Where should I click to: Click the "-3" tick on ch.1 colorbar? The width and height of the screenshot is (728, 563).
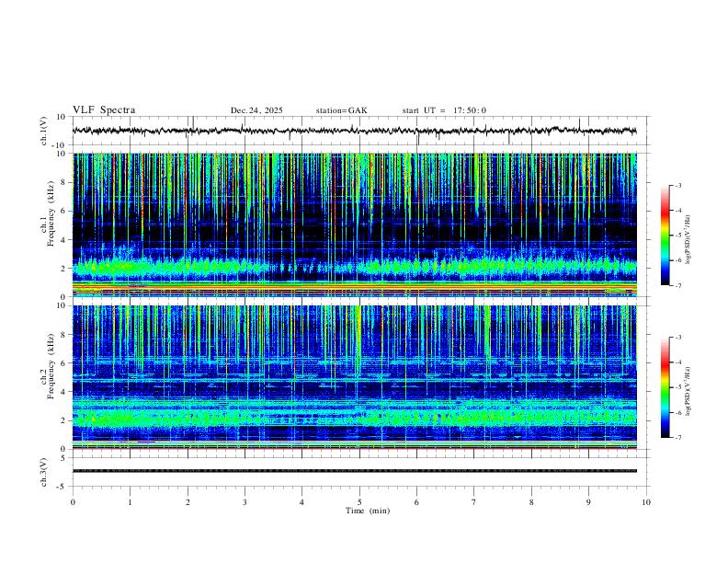[678, 185]
